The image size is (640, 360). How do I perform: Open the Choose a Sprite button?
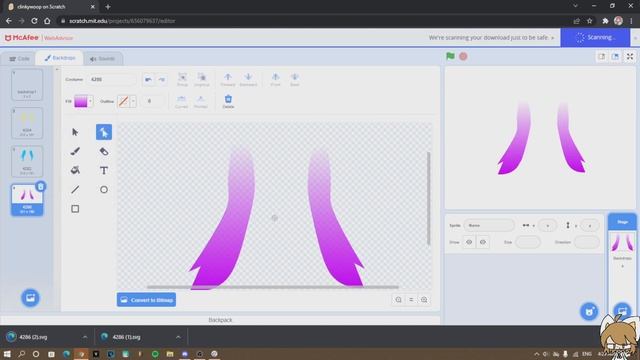[x=589, y=311]
